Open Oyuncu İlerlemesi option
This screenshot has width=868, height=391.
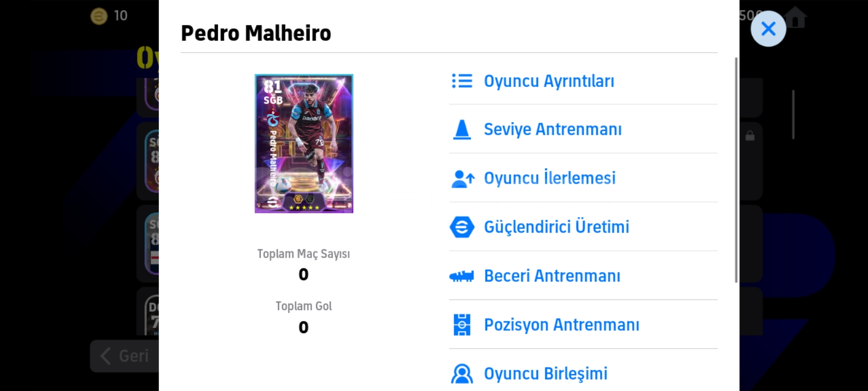583,178
